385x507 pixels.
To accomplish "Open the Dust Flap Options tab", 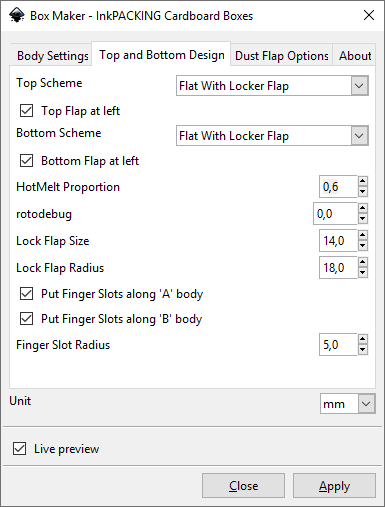I will [282, 55].
